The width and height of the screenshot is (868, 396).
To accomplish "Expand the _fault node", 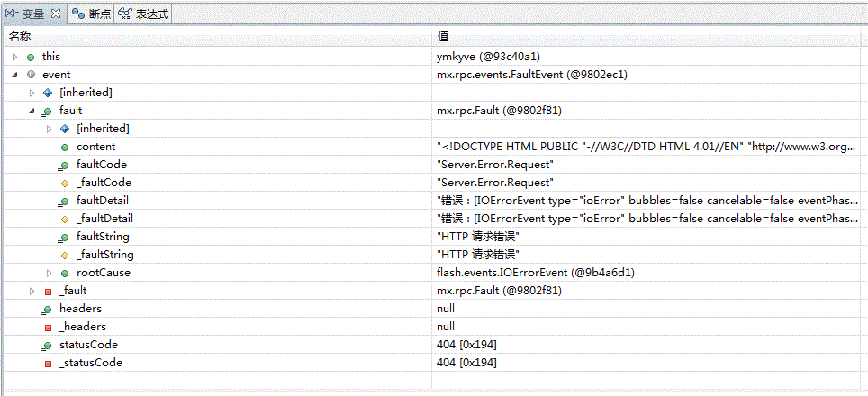I will tap(32, 291).
